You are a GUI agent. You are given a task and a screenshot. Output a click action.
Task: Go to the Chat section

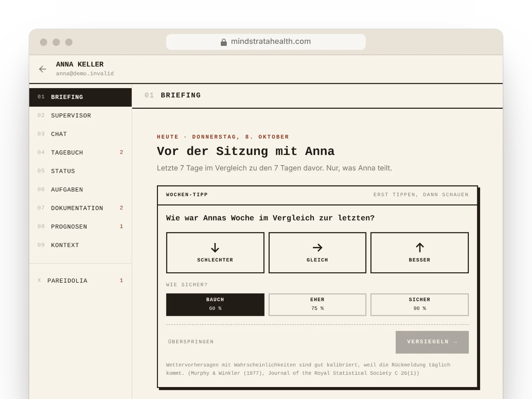[x=80, y=134]
